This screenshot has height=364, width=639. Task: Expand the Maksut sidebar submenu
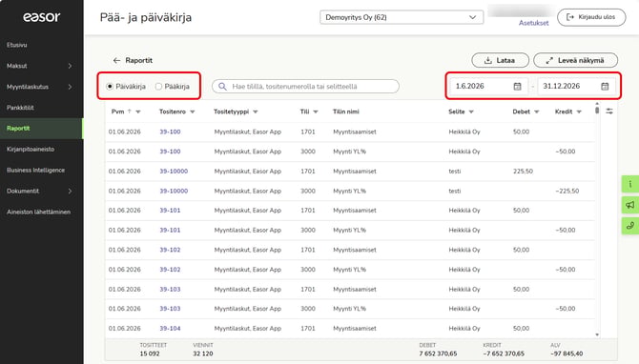[x=70, y=66]
